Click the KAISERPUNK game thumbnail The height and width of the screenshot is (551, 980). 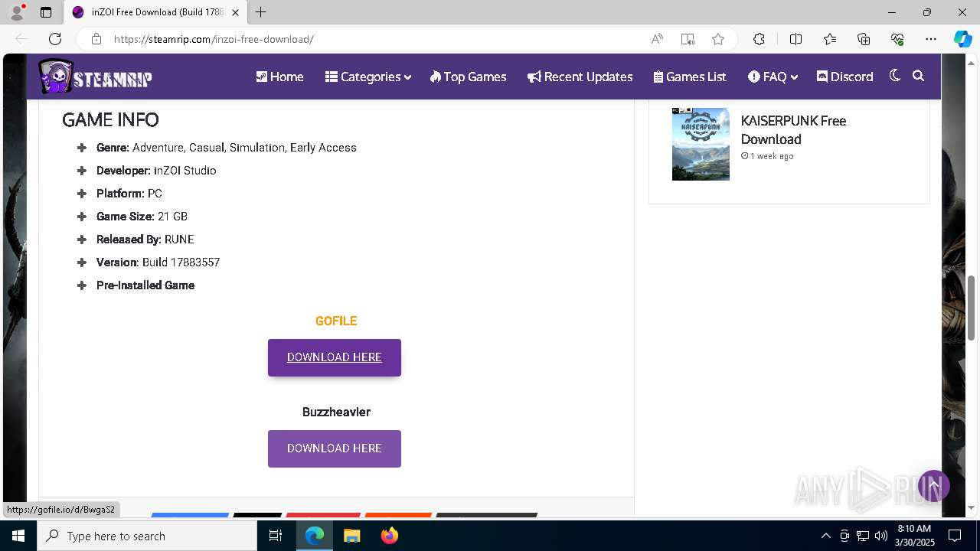point(701,144)
